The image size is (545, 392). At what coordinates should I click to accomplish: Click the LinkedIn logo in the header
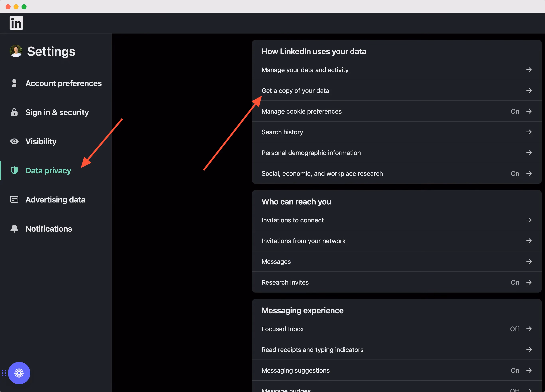[16, 23]
